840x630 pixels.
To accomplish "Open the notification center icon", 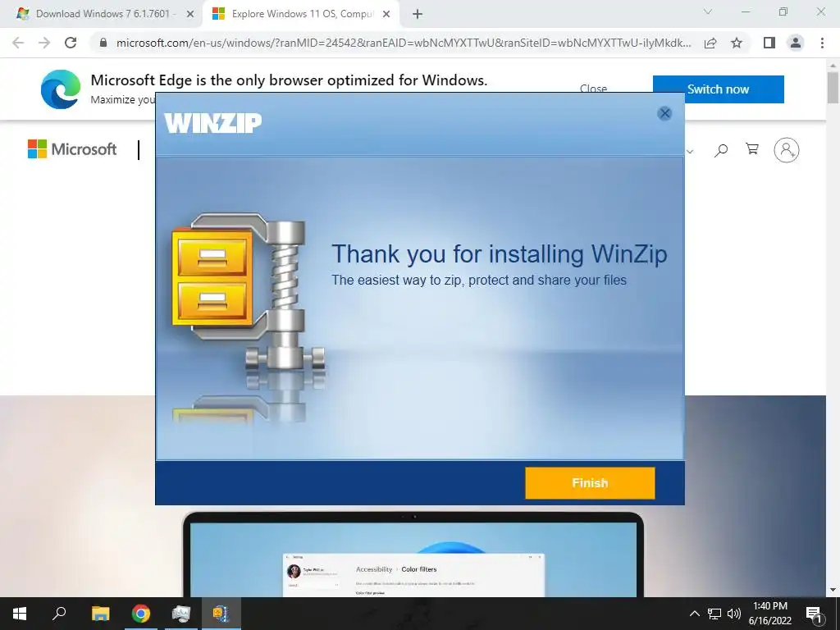I will 813,614.
